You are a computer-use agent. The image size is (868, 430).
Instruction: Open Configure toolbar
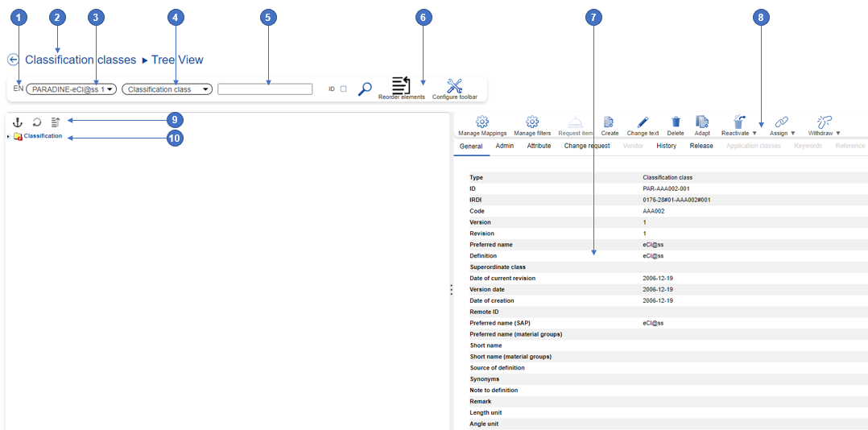(454, 85)
